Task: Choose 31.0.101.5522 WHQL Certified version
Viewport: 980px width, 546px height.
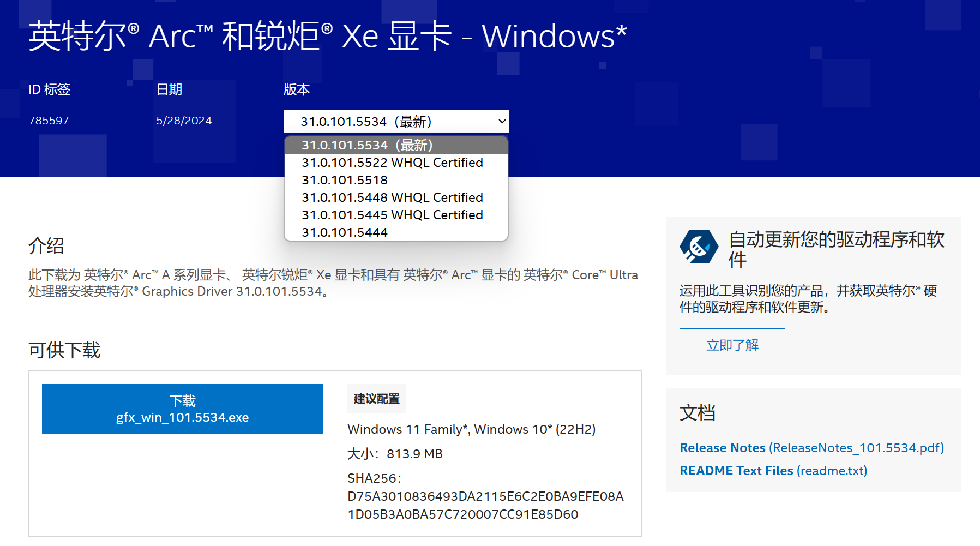Action: [x=396, y=163]
